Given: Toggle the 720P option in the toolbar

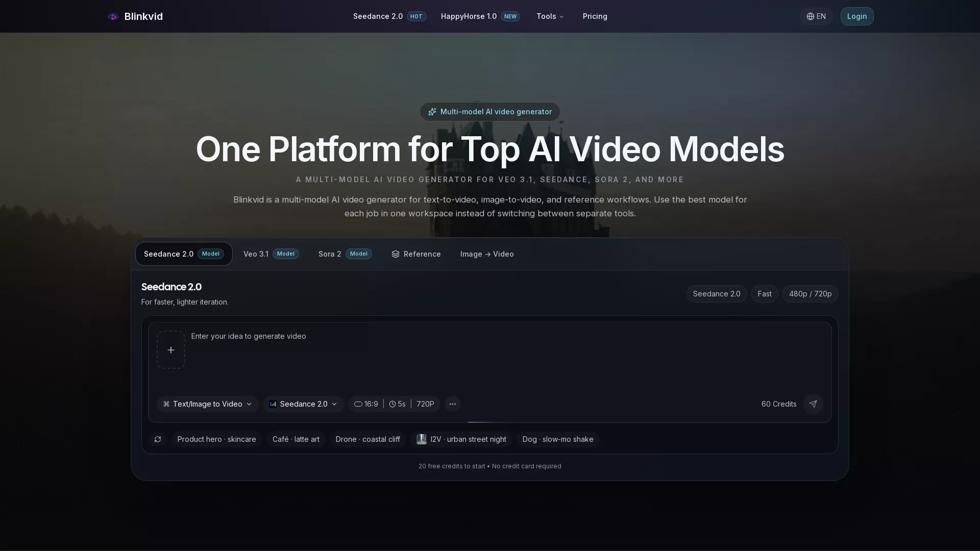Looking at the screenshot, I should [x=425, y=404].
